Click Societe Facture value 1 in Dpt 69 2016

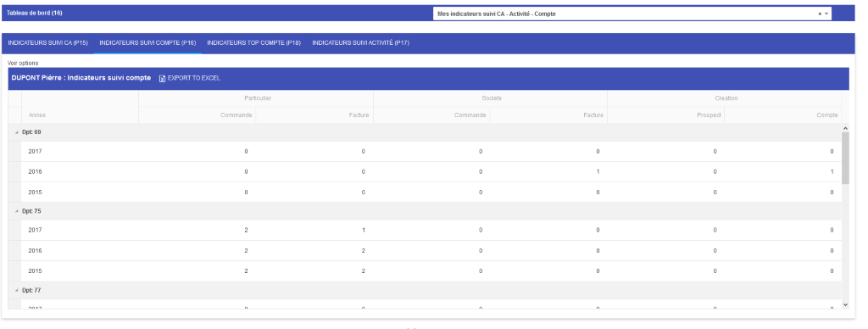(x=598, y=171)
